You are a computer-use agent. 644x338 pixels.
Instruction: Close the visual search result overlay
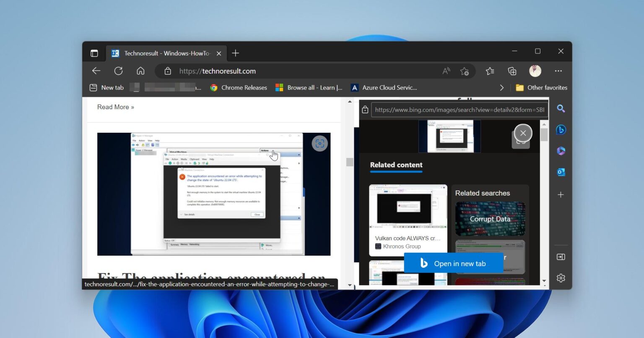[523, 133]
